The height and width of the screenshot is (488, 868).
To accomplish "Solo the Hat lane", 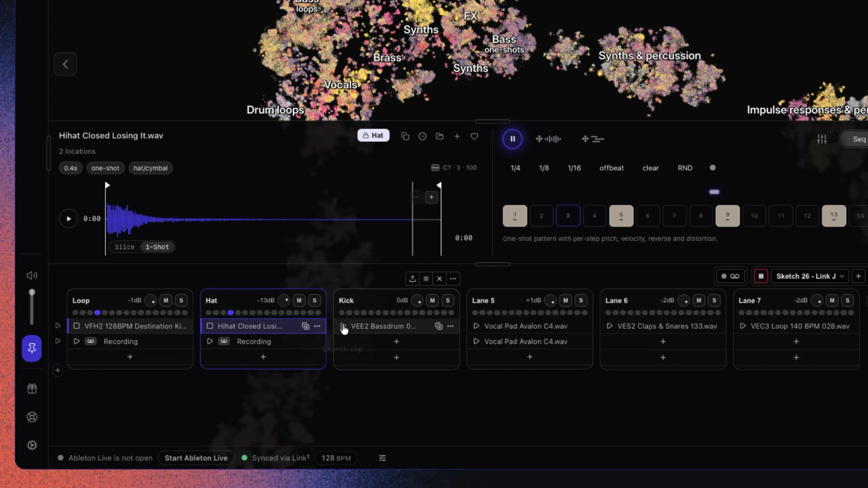I will pyautogui.click(x=314, y=300).
